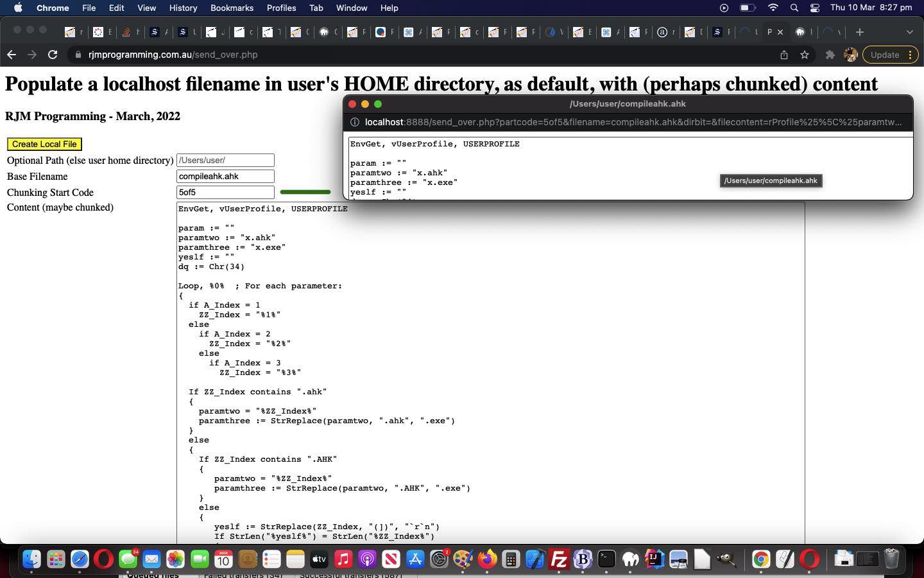Image resolution: width=924 pixels, height=578 pixels.
Task: Click the Base Filename input showing compileahk.ahk
Action: [225, 176]
